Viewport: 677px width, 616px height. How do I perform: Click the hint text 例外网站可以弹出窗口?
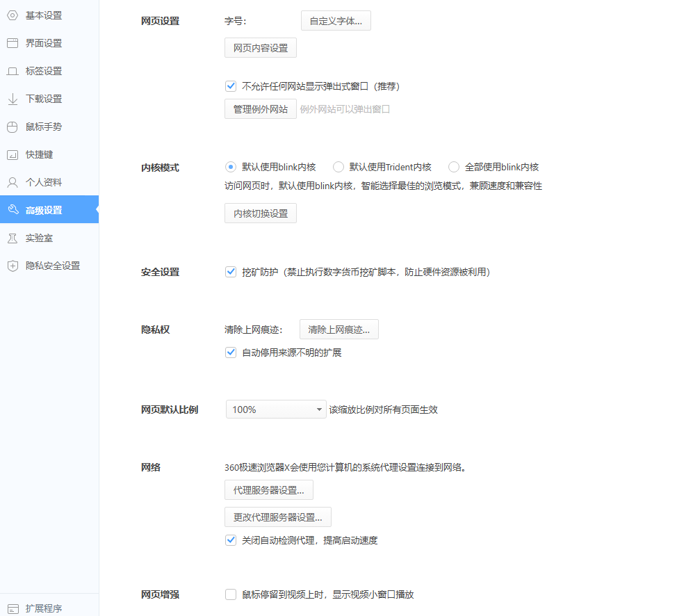tap(345, 109)
